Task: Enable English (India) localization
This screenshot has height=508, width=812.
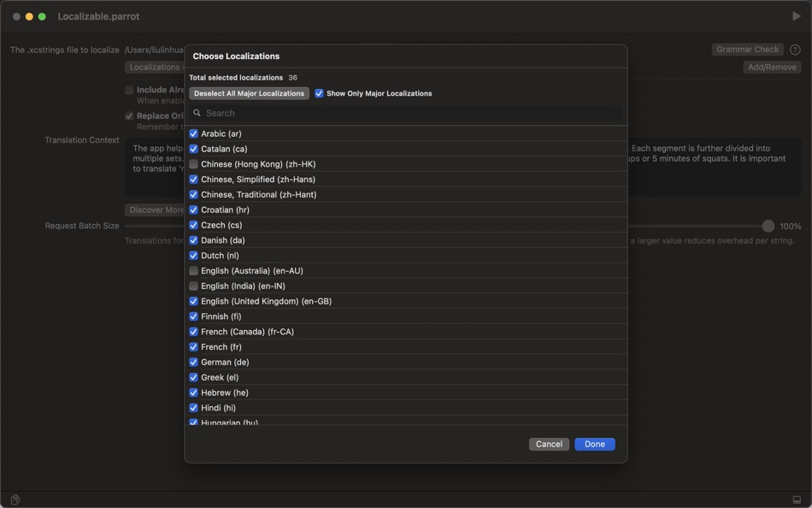Action: click(x=193, y=286)
